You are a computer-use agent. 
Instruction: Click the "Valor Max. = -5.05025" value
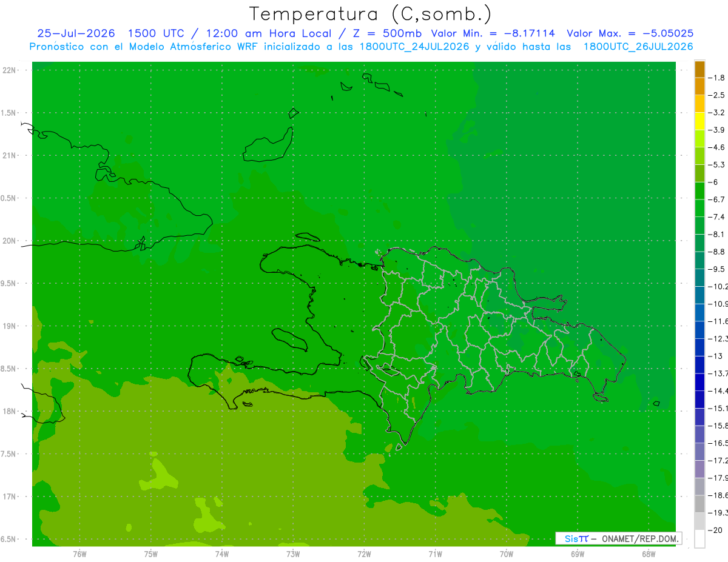pyautogui.click(x=630, y=33)
